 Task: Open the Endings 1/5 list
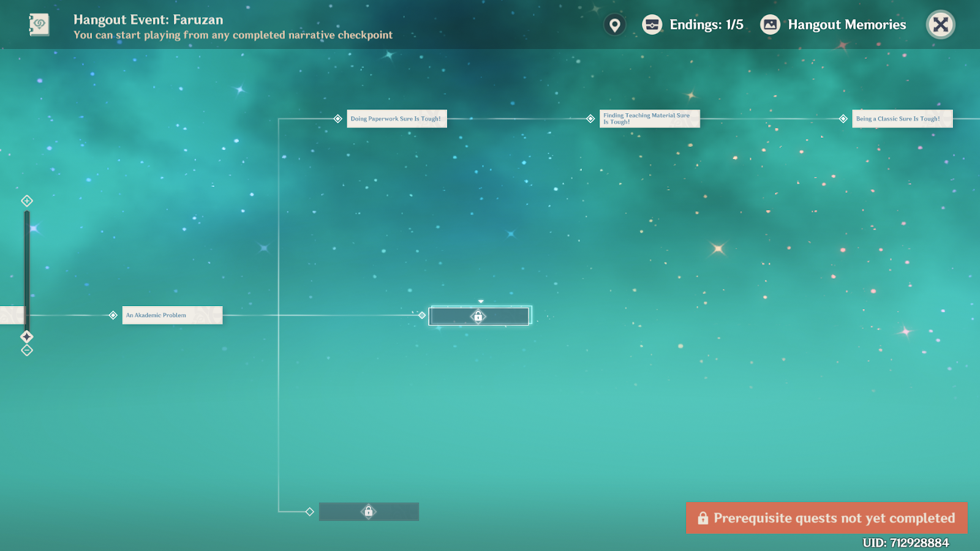tap(693, 24)
